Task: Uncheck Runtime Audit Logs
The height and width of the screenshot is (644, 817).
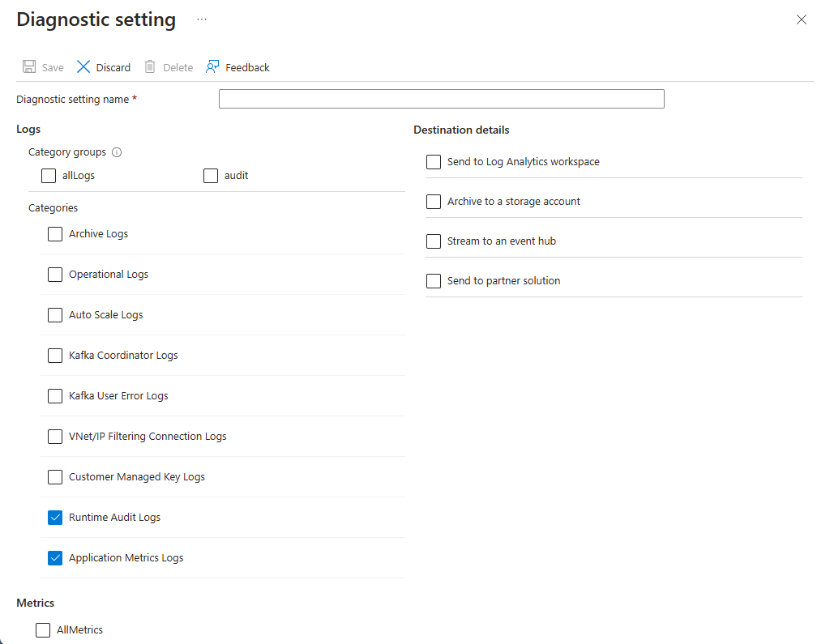Action: pyautogui.click(x=55, y=518)
